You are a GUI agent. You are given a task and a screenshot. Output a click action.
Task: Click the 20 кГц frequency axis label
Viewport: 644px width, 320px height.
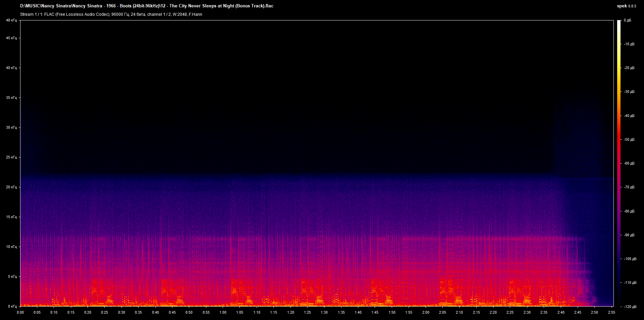click(x=11, y=187)
